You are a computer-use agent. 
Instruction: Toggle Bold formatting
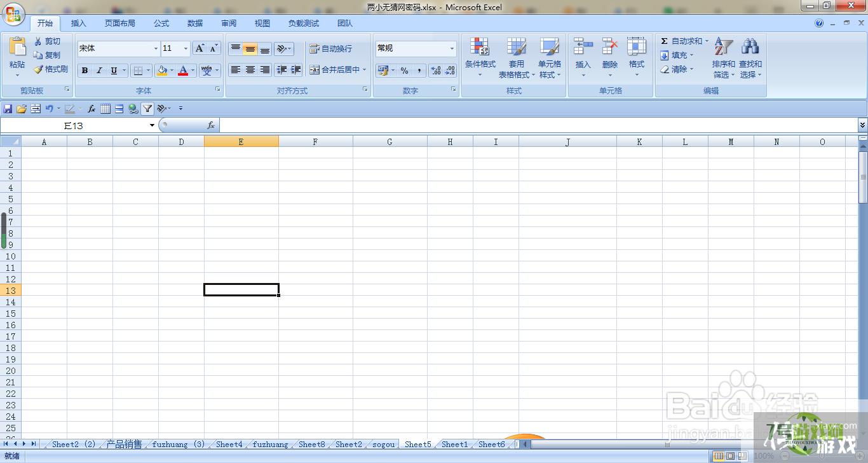click(85, 71)
